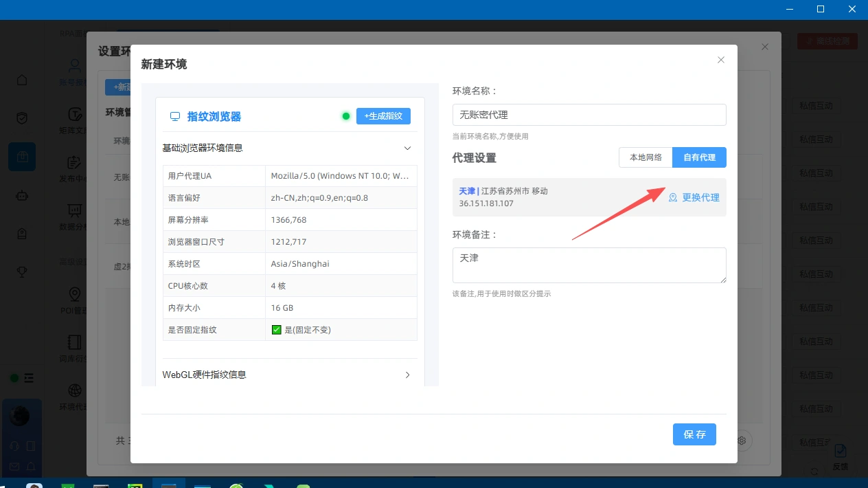The height and width of the screenshot is (488, 868).
Task: Click the 反馈 feedback icon at bottom right
Action: click(841, 452)
